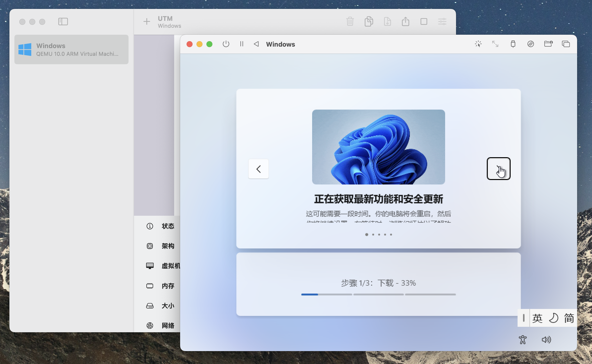Click the 网络 network globe icon

[150, 326]
